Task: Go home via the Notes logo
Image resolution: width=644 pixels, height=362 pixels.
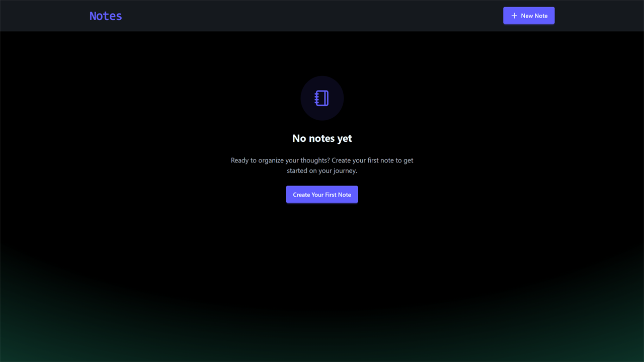Action: pos(106,16)
